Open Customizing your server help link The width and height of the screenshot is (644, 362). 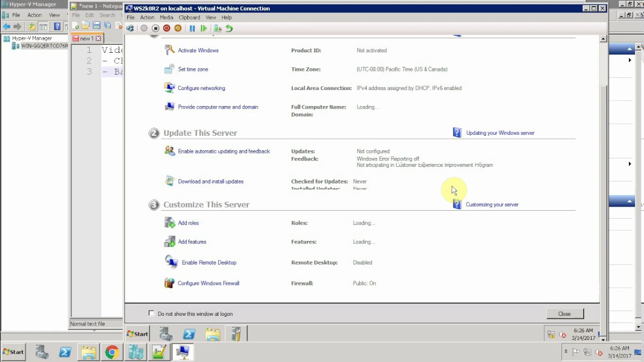tap(492, 205)
